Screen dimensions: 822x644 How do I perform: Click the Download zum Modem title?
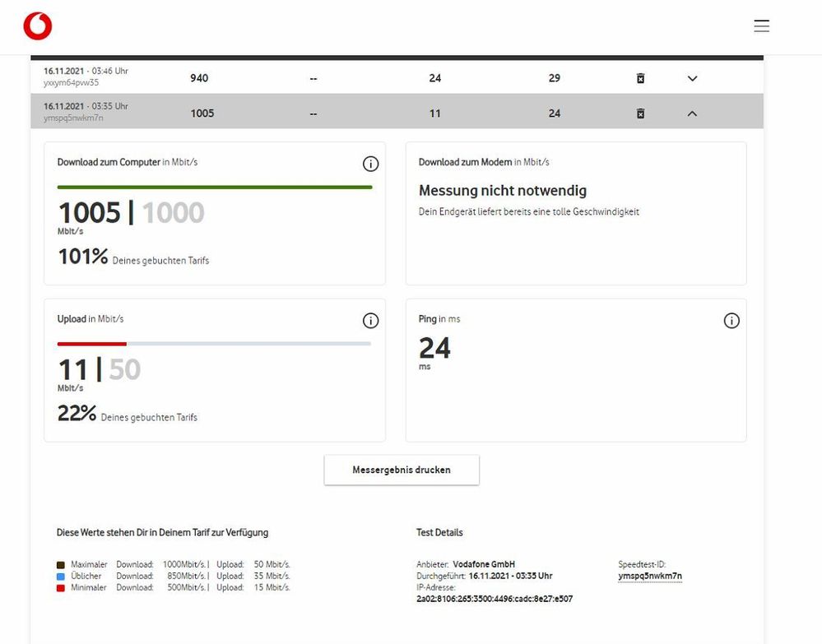(x=484, y=163)
